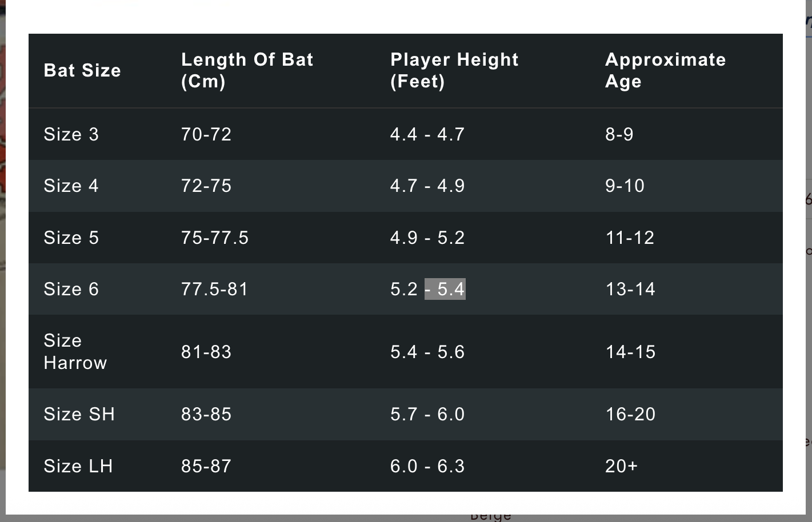Click the '11-12' age cell
Viewport: 812px width, 522px height.
pyautogui.click(x=630, y=238)
